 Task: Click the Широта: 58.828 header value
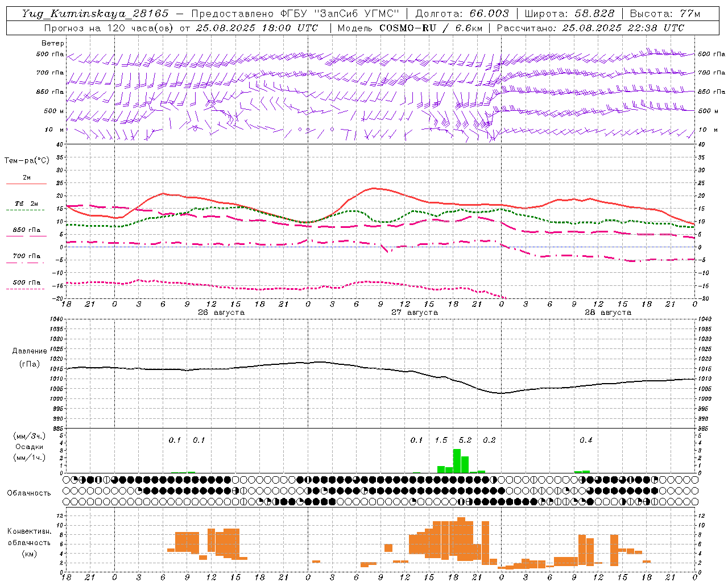tap(569, 14)
